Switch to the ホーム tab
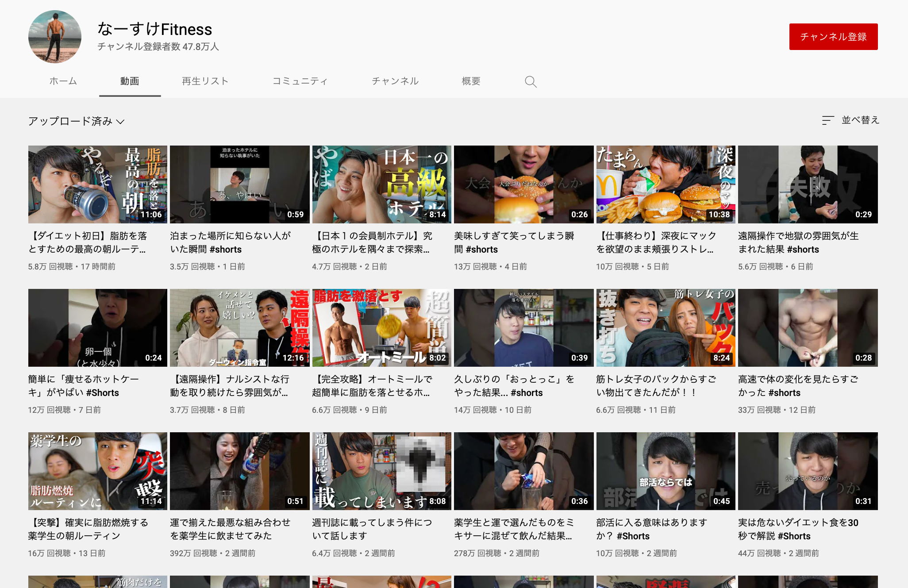The height and width of the screenshot is (588, 908). [x=63, y=81]
